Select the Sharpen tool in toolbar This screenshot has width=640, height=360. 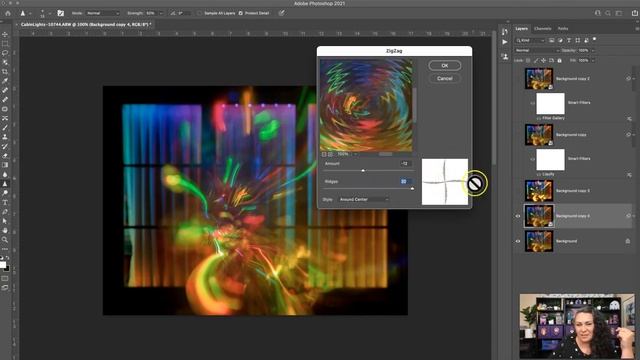pyautogui.click(x=5, y=184)
